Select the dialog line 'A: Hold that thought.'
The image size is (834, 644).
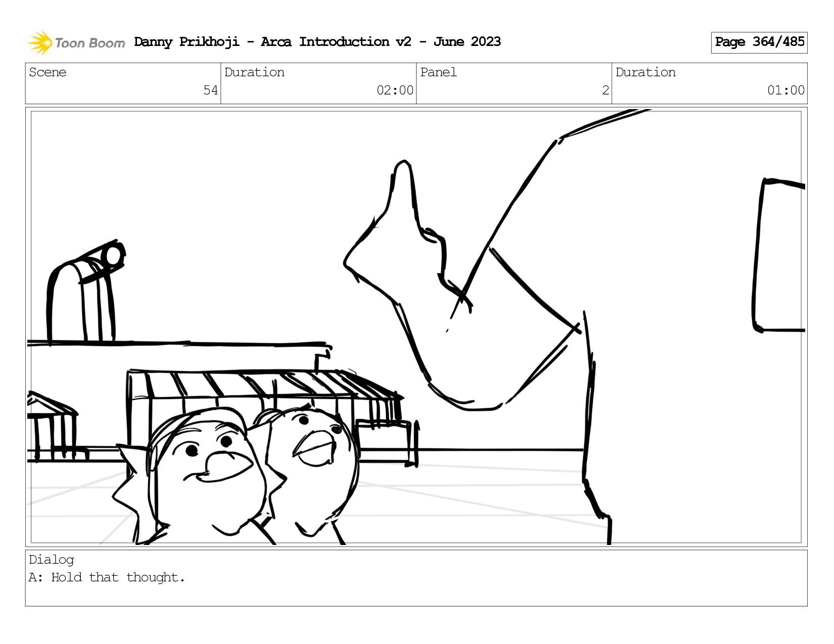107,577
